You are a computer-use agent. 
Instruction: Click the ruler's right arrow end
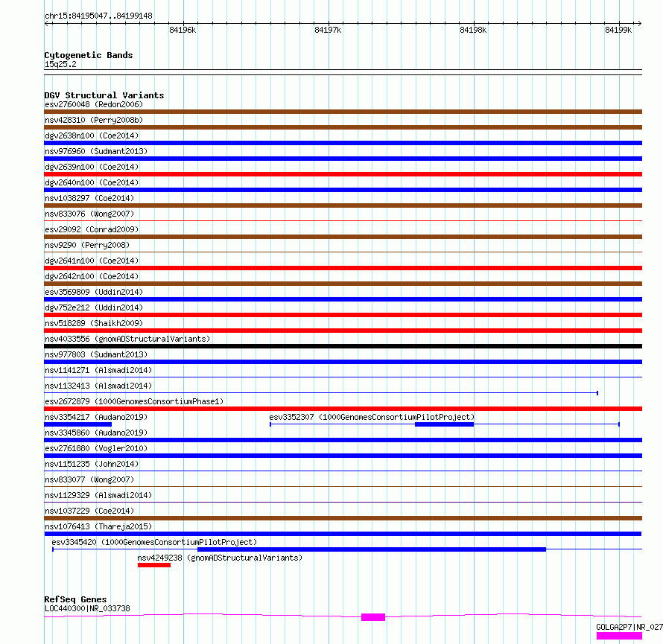tap(639, 23)
